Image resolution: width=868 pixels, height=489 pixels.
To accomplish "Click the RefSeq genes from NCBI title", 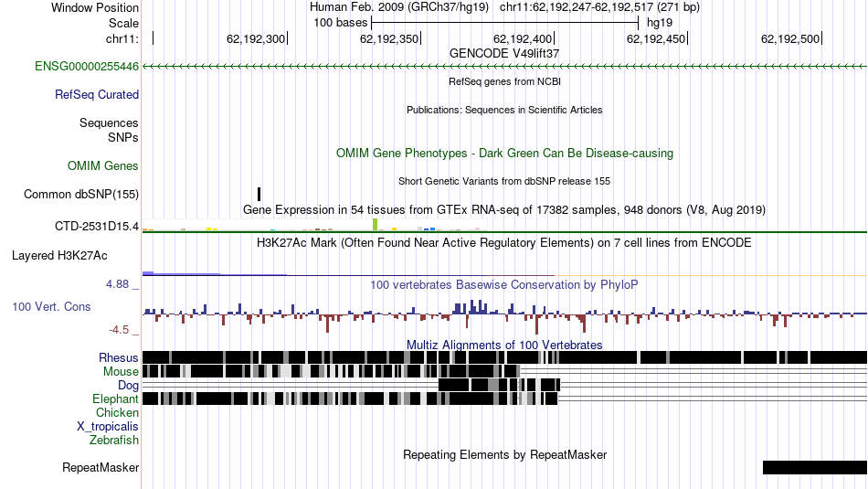I will 505,81.
